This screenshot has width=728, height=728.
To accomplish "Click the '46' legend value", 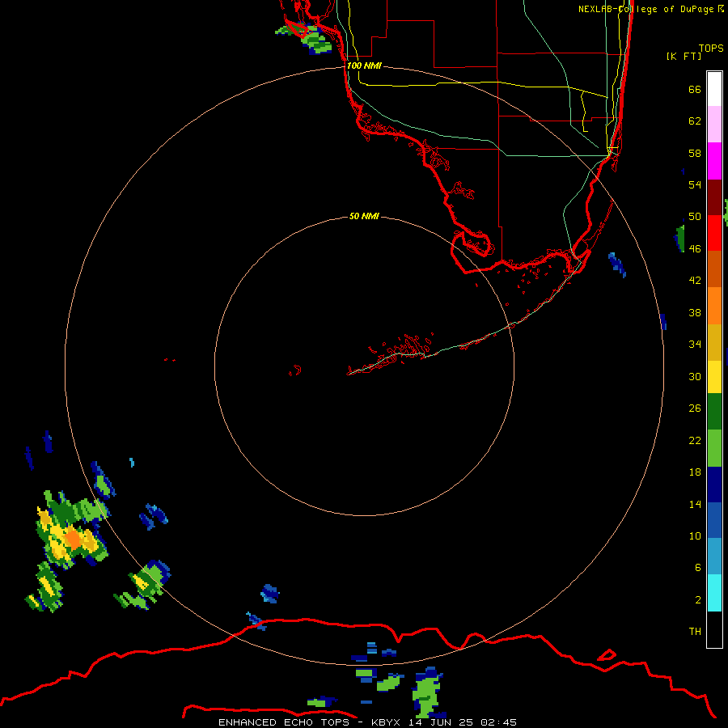I will pos(695,248).
